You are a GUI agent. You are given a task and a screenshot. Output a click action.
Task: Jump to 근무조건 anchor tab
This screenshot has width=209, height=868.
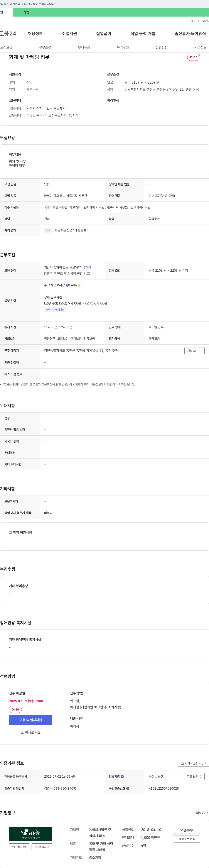(45, 47)
